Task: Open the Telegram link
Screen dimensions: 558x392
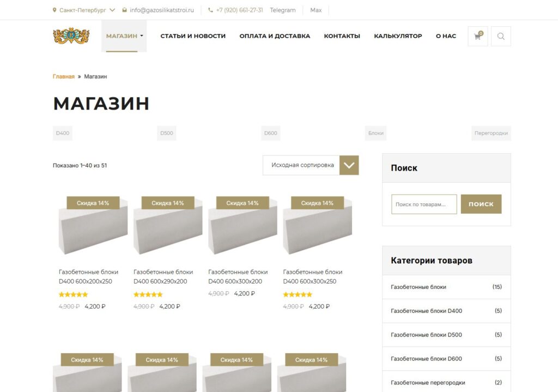Action: (x=283, y=10)
